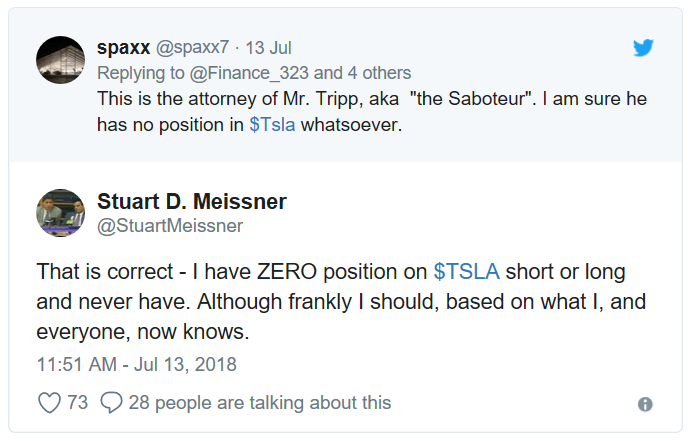The image size is (692, 441).
Task: Like the tweet with heart icon
Action: click(49, 403)
